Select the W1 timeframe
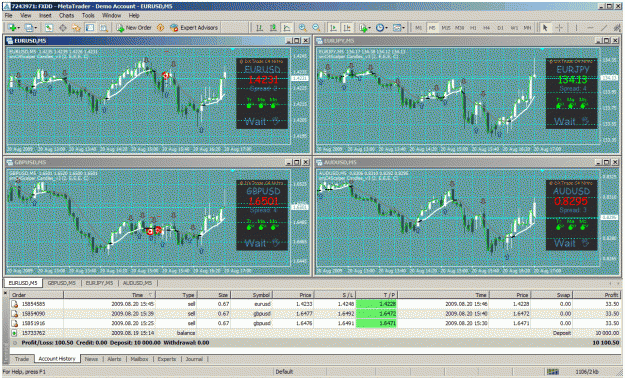Image resolution: width=625 pixels, height=378 pixels. 514,28
